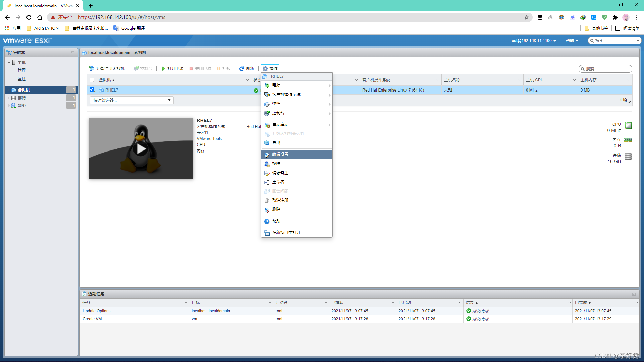Uncheck the RHEL7 row checkbox
Viewport: 644px width, 362px height.
pyautogui.click(x=92, y=89)
